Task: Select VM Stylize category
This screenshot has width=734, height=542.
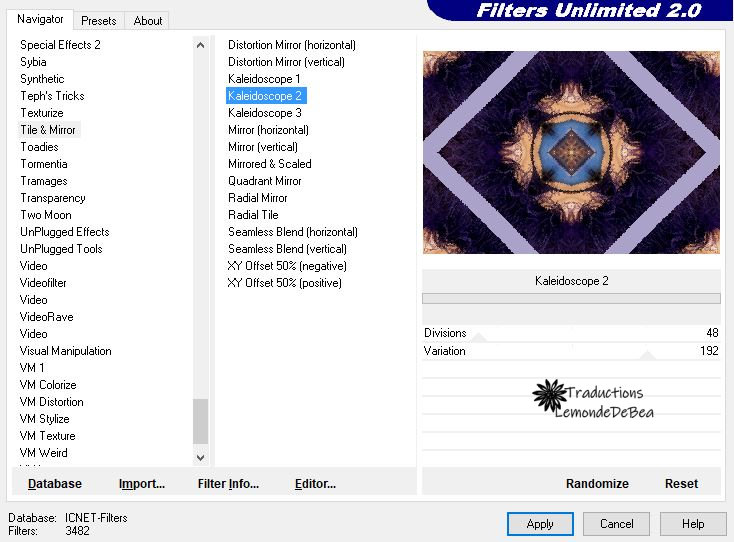Action: point(44,419)
